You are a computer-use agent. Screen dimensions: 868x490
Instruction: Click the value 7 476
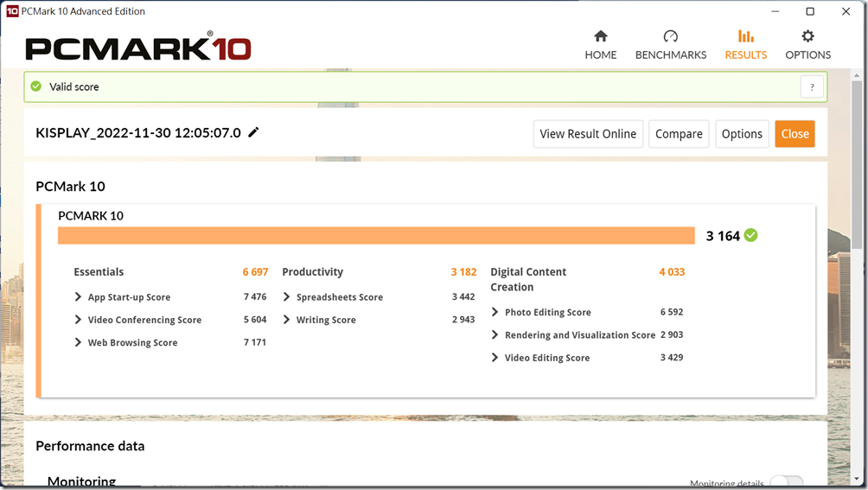tap(255, 297)
